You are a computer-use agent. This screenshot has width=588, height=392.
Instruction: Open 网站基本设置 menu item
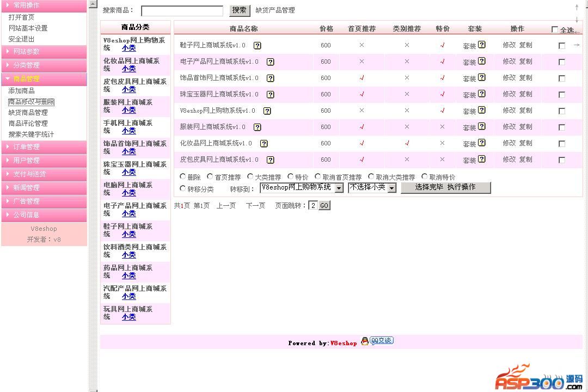[28, 28]
